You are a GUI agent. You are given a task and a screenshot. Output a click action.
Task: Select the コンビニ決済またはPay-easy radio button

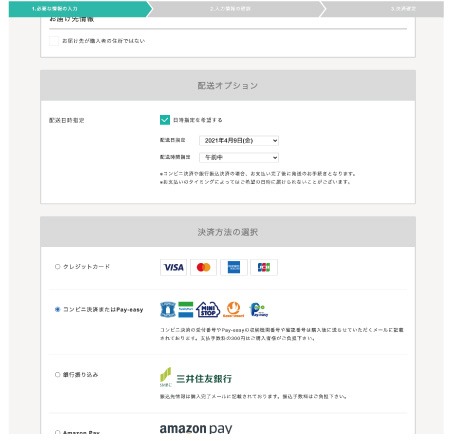57,310
